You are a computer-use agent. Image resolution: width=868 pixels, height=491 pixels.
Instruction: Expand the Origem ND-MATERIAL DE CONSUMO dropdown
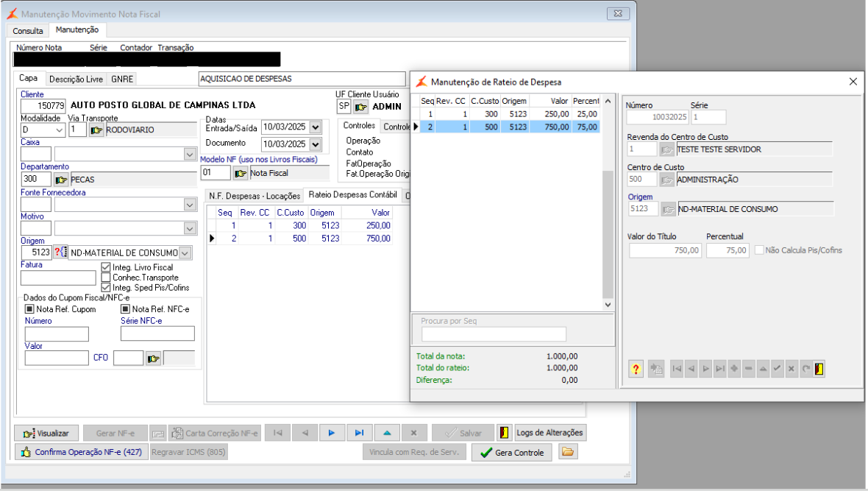(x=185, y=253)
